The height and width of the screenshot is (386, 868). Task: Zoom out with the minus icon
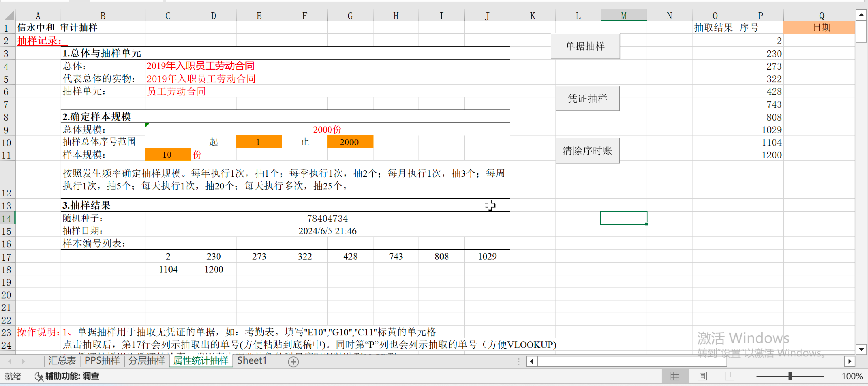tap(750, 376)
